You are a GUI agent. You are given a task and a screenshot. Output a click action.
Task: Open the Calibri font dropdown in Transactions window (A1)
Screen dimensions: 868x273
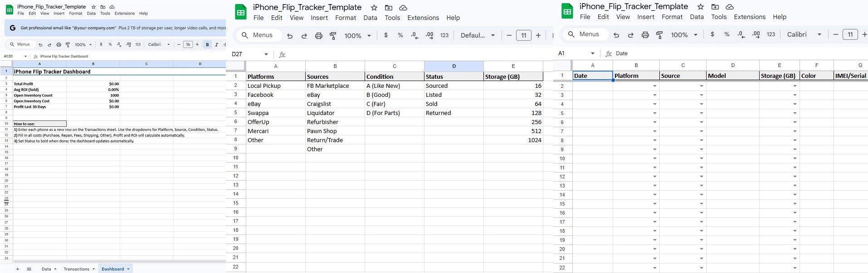805,34
